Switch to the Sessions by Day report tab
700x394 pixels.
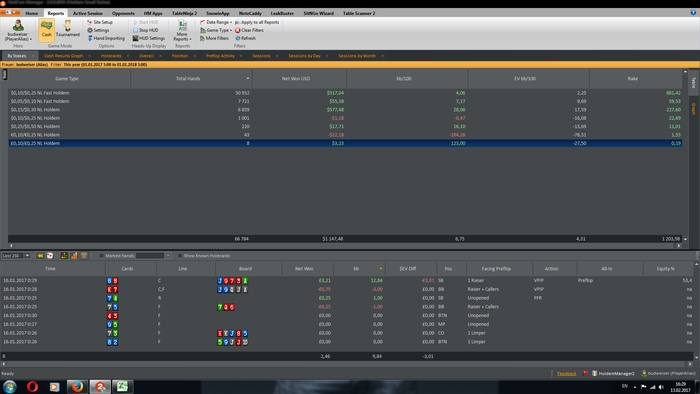point(304,56)
